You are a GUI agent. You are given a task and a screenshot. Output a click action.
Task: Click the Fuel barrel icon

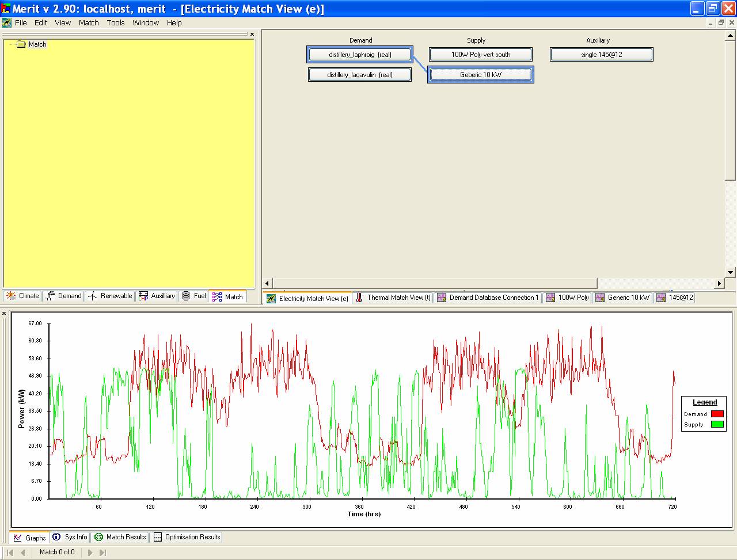pos(186,296)
